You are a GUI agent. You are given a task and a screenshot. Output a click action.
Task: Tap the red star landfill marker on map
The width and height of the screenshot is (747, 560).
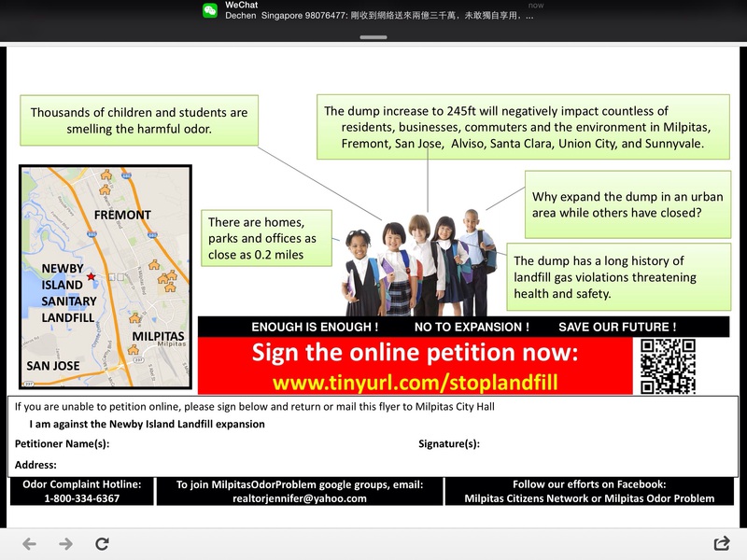click(91, 277)
